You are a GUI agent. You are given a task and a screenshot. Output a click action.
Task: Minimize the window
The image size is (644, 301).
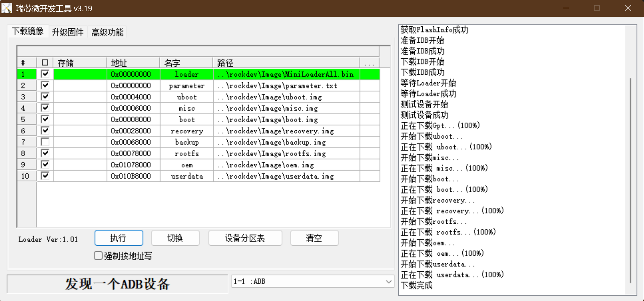pos(566,8)
